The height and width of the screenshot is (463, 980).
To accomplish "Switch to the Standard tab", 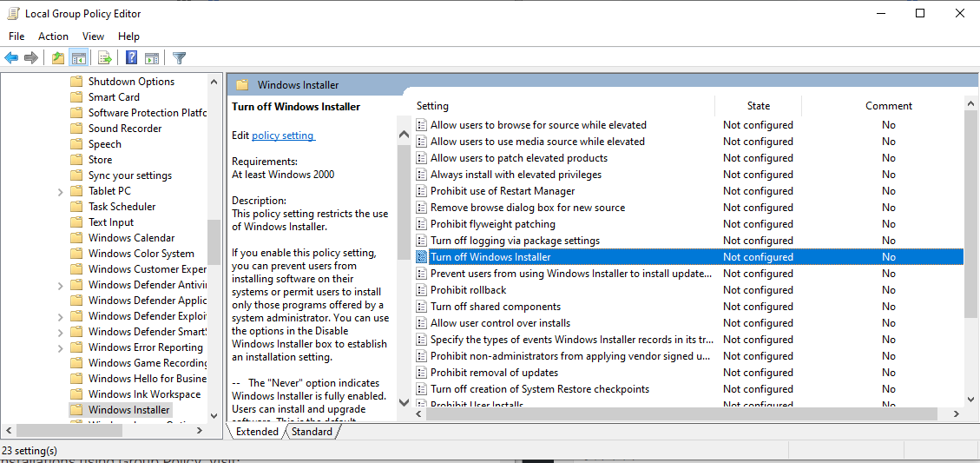I will (312, 432).
